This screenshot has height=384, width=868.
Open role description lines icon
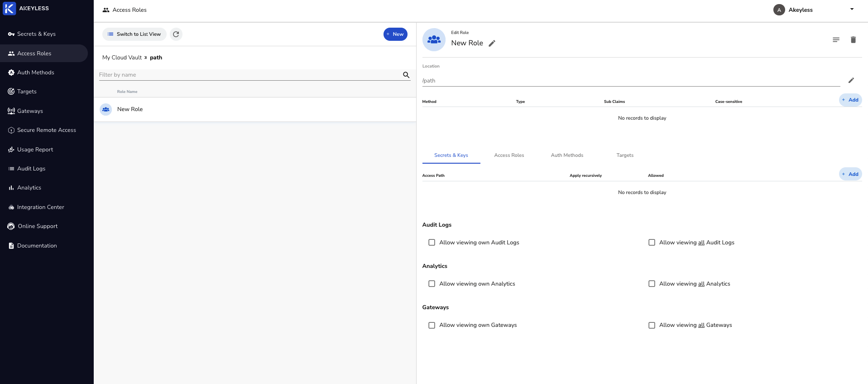[836, 40]
